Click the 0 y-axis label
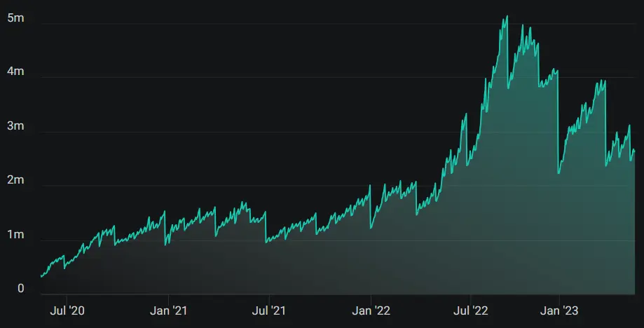 coord(21,289)
